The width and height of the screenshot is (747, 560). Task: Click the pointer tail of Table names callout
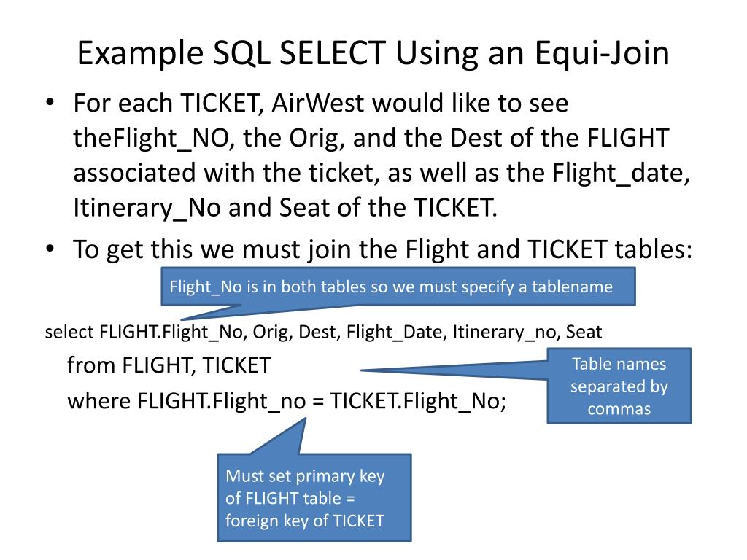click(454, 370)
